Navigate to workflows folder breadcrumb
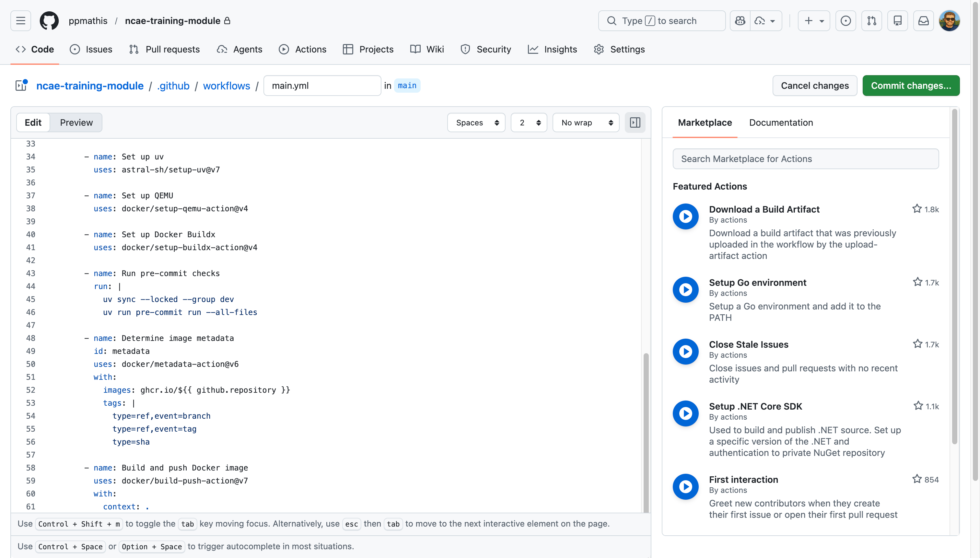The width and height of the screenshot is (980, 558). (x=227, y=86)
